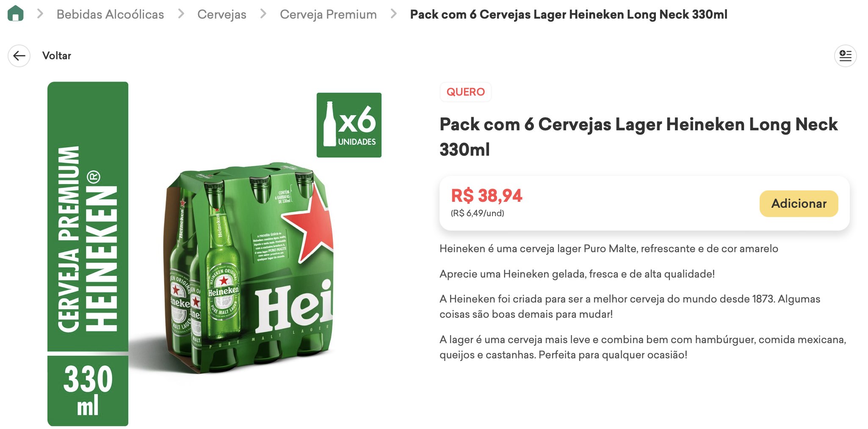Click the chevron after Bebidas Alcoólicas
This screenshot has height=429, width=868.
[181, 14]
